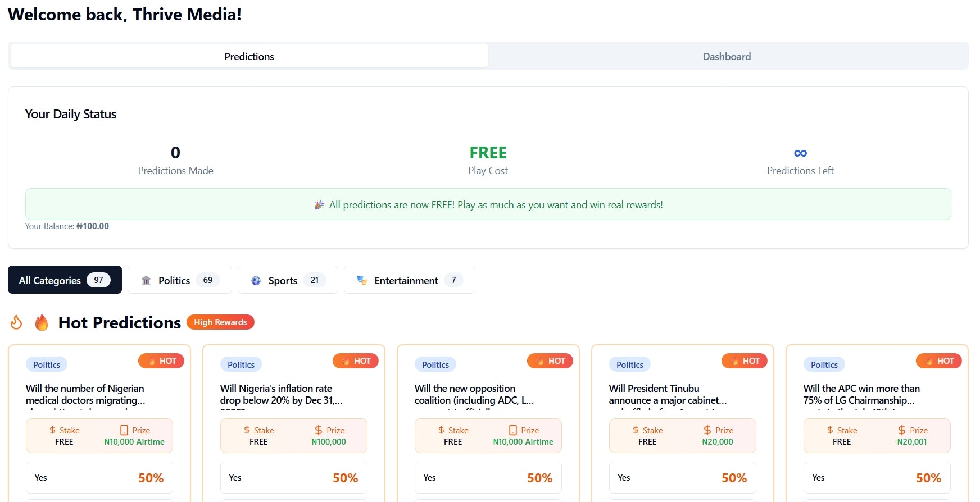
Task: Click the 7 count on Entertainment filter
Action: click(x=453, y=280)
